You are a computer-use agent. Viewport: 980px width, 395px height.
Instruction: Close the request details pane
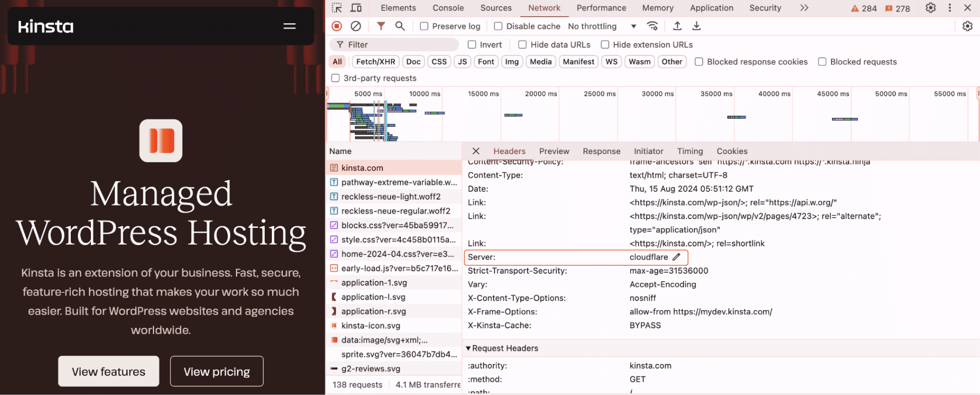point(476,151)
